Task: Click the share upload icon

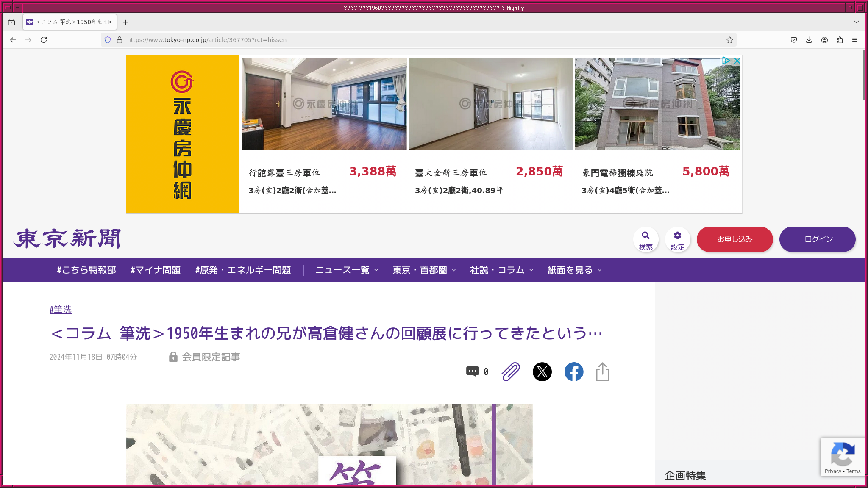Action: point(602,372)
